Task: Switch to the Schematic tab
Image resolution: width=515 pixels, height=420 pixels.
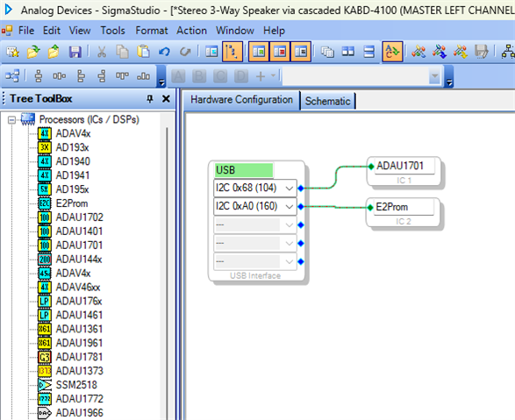Action: 327,101
